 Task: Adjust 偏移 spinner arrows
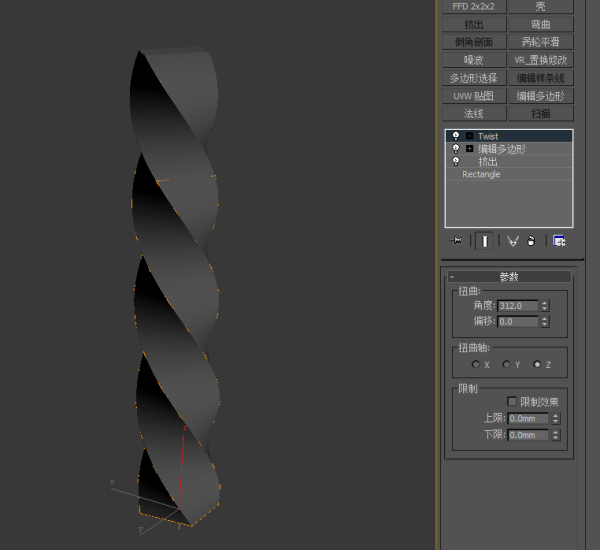tap(545, 322)
